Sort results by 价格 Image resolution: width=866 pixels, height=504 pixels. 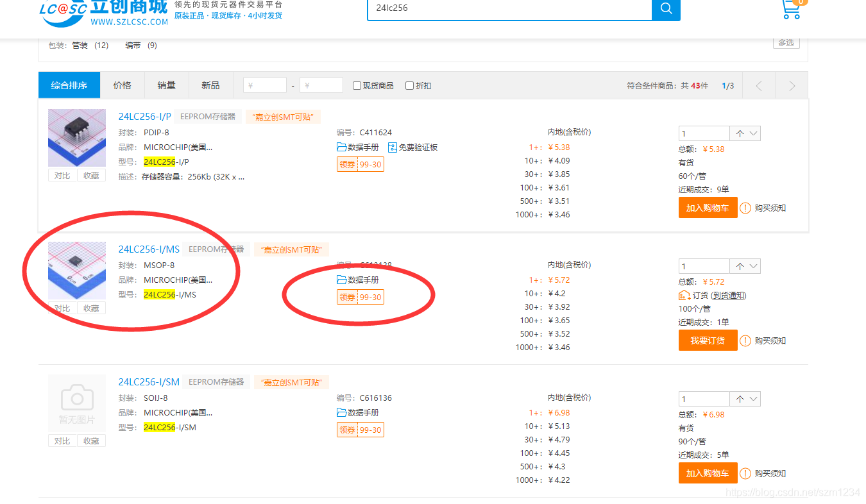pyautogui.click(x=123, y=85)
